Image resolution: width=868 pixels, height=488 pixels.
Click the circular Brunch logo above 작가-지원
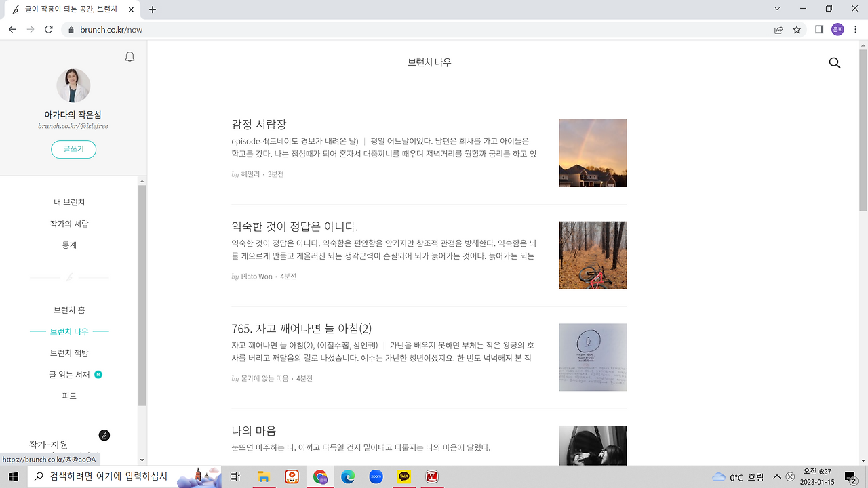104,435
